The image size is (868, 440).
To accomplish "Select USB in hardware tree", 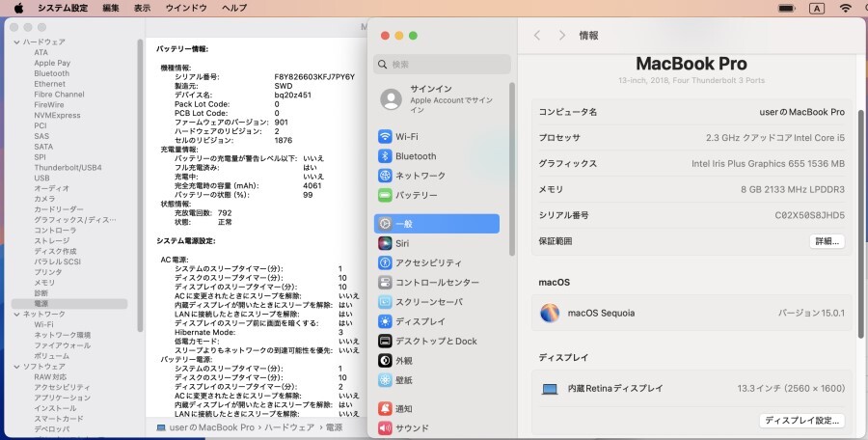I will pyautogui.click(x=41, y=178).
